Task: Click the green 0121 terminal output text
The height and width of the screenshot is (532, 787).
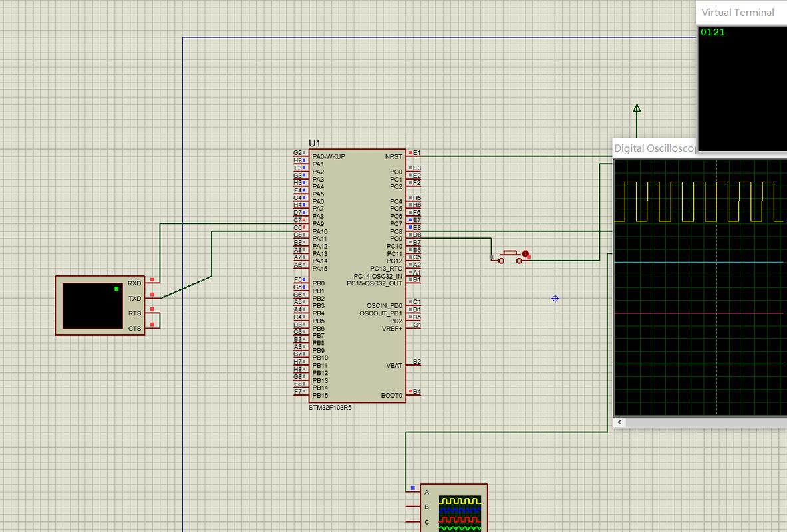Action: [x=712, y=32]
